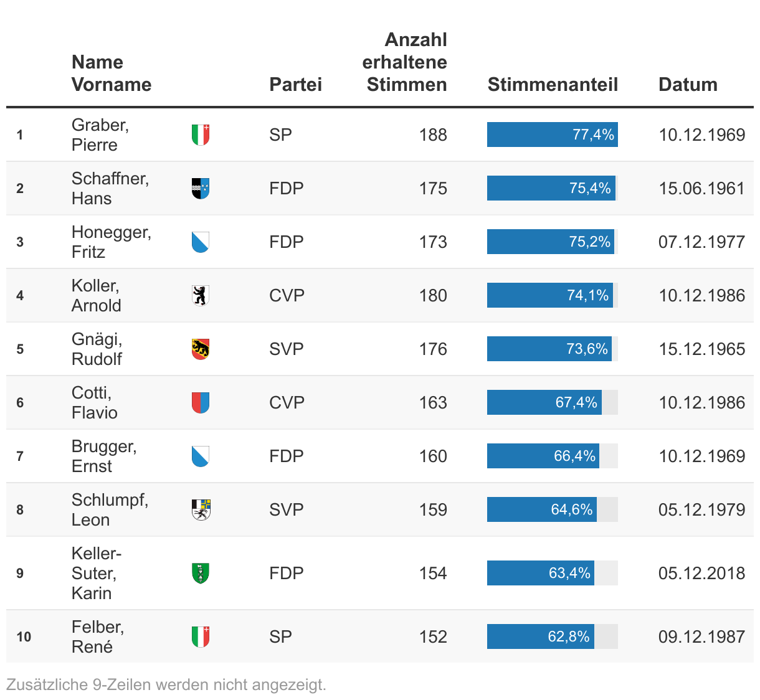This screenshot has width=760, height=700.
Task: Click the Name Vorname column header
Action: pos(112,73)
